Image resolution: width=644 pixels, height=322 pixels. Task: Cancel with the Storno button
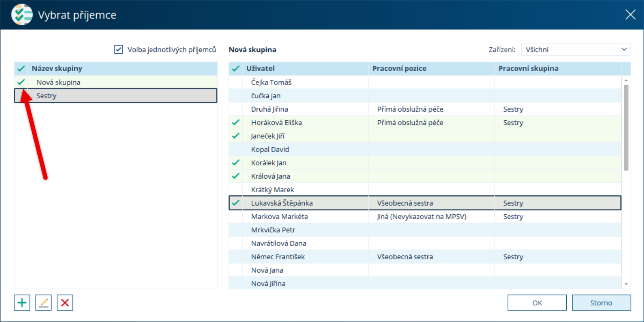click(x=601, y=303)
